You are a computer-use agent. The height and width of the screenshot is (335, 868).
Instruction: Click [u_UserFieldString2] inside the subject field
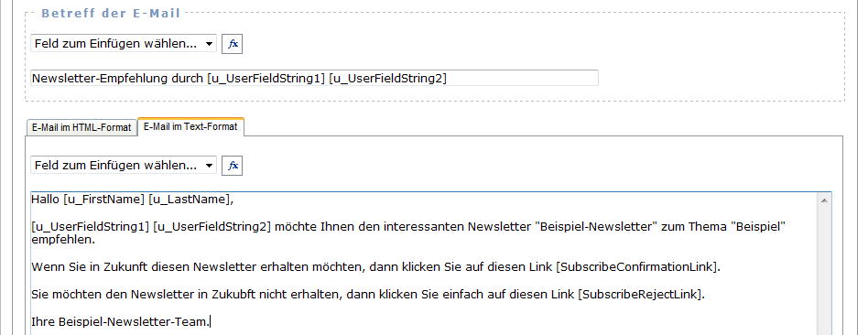point(387,79)
